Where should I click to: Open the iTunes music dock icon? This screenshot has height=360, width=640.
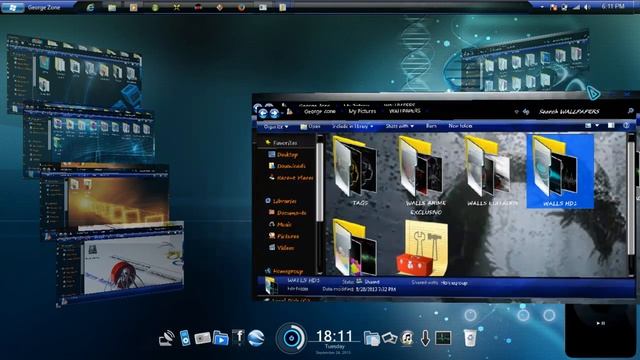(407, 338)
